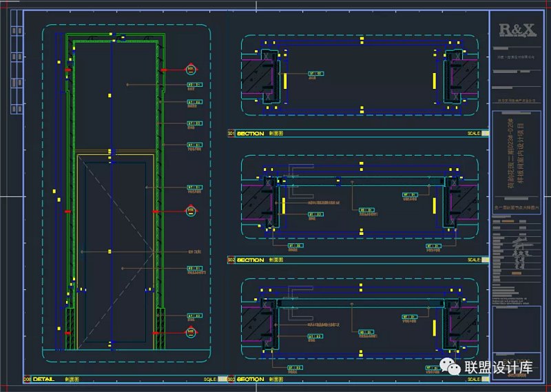Click the S01 number tag beside SECTION
Screen dimensions: 551x392
tap(231, 134)
